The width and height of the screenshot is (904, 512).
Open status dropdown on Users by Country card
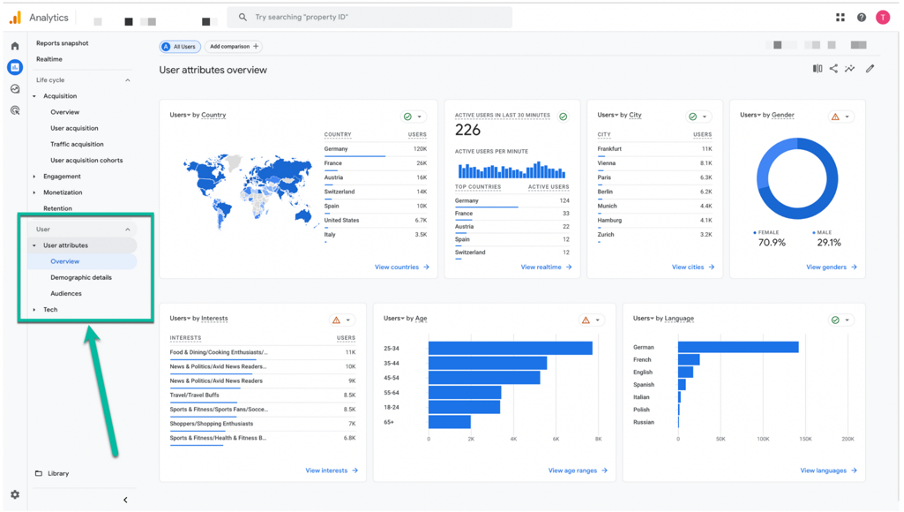[413, 116]
